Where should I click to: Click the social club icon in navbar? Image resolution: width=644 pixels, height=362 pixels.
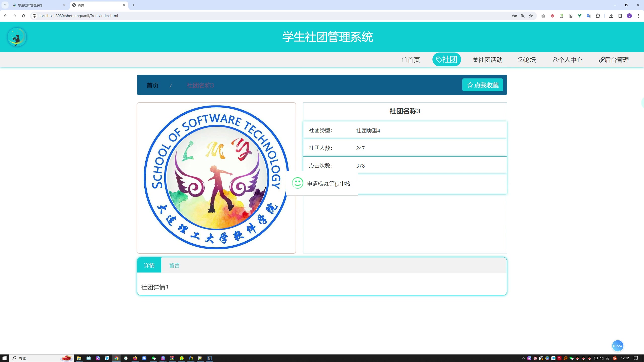[439, 60]
